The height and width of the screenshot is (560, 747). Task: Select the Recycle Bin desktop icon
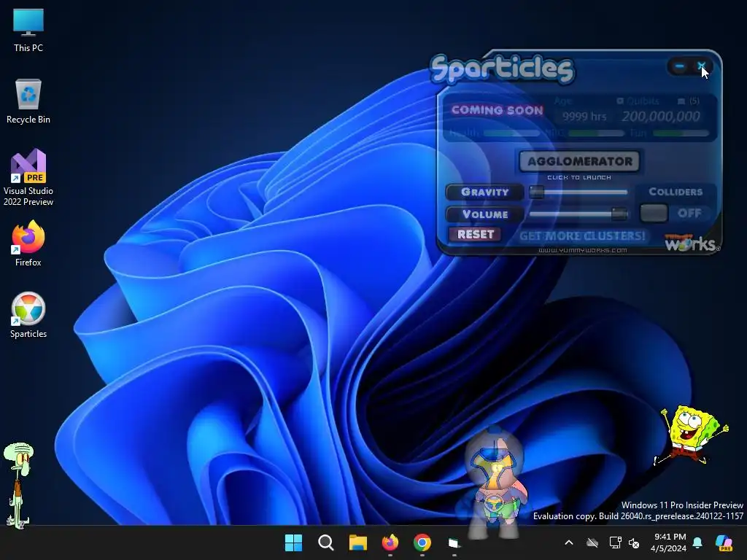pos(28,102)
